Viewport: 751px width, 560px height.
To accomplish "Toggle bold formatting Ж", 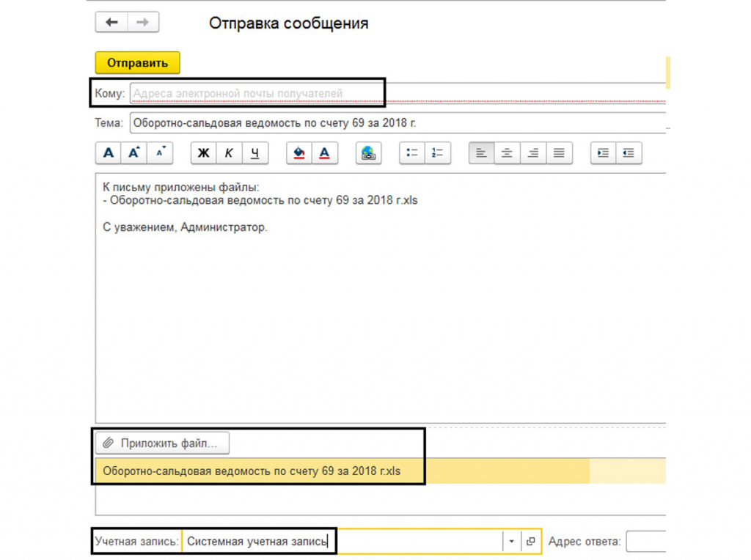I will (x=204, y=153).
